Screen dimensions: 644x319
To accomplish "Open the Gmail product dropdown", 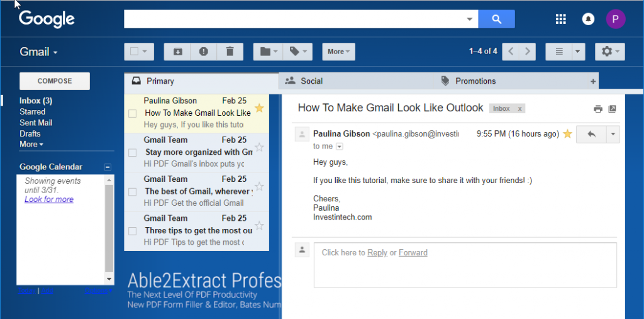I will 38,52.
